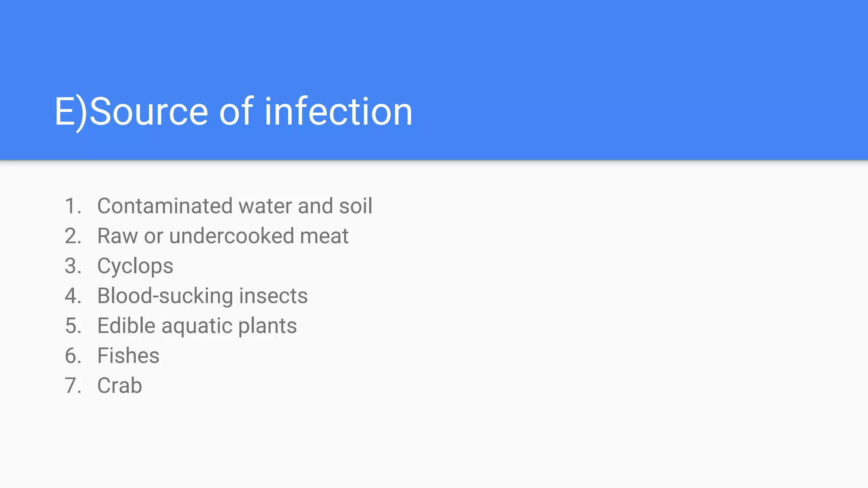This screenshot has width=868, height=488.
Task: Click list number 3 beside Cyclops
Action: (73, 266)
